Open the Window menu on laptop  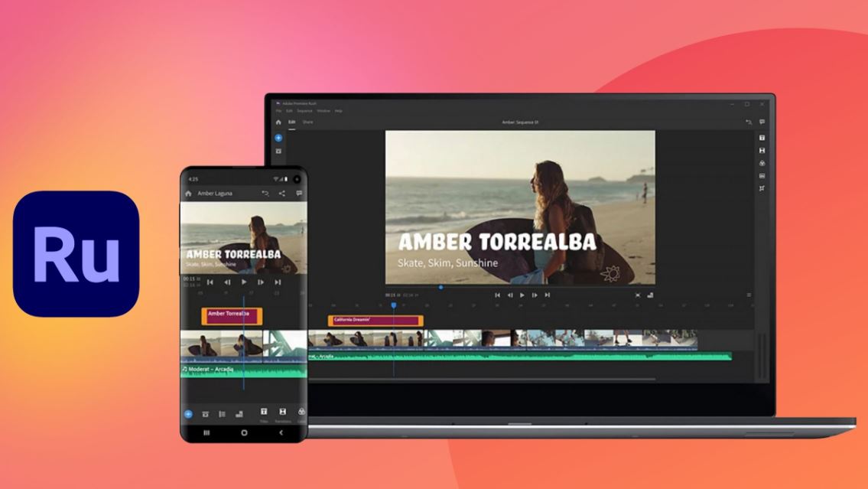323,111
